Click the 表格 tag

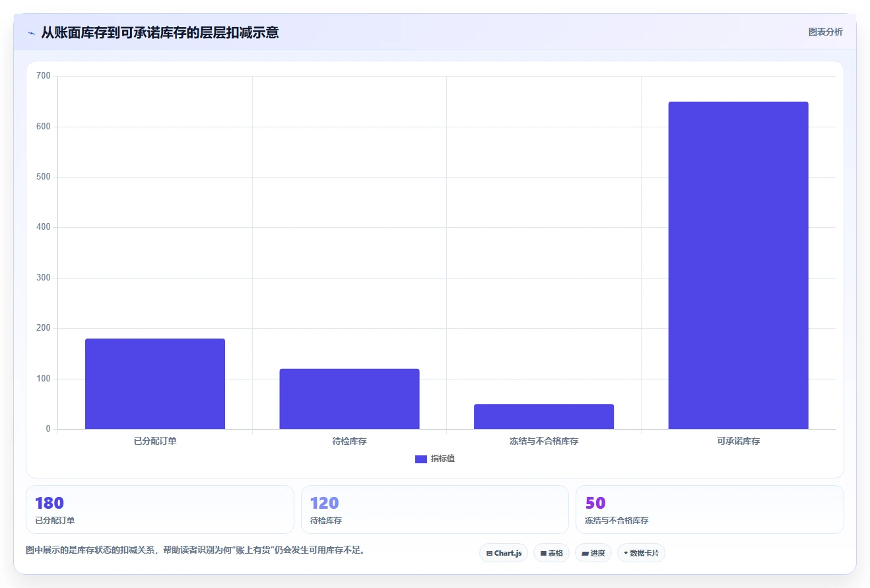click(552, 553)
